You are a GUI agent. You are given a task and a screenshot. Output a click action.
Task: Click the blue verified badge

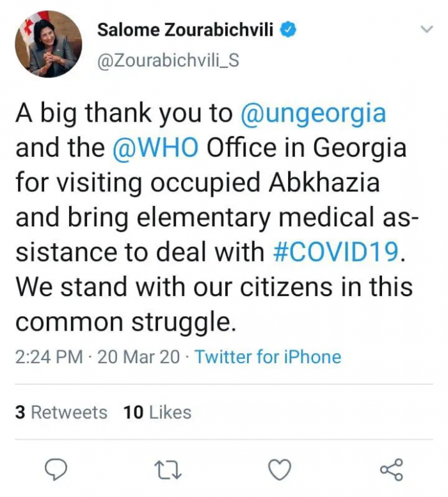coord(289,29)
